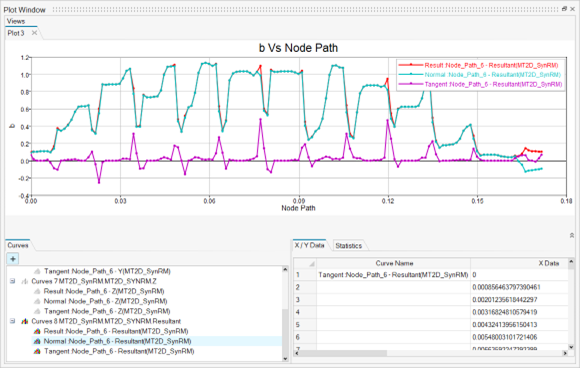
Task: Click icon beside Result Node_Path_6 - Resultant curve
Action: point(37,331)
